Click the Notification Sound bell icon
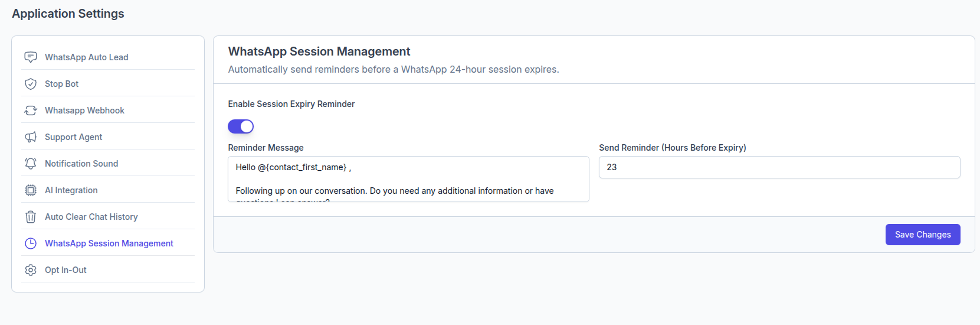Image resolution: width=980 pixels, height=325 pixels. tap(31, 164)
